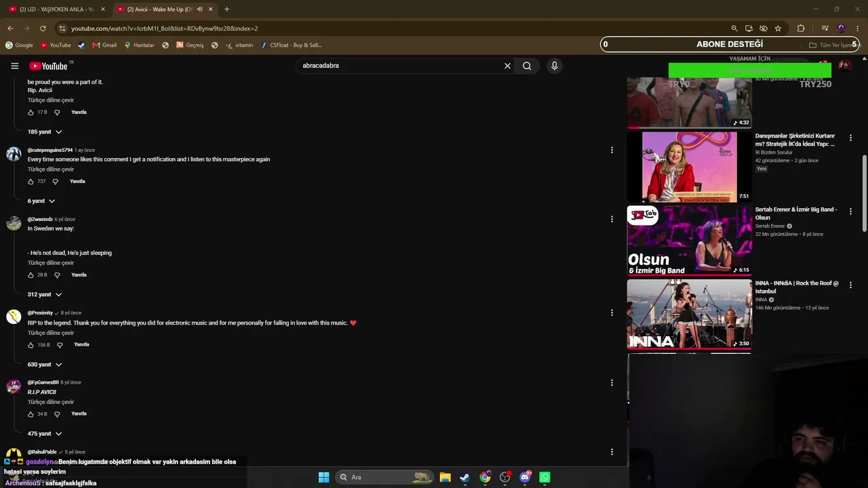Screen dimensions: 868x488
Task: Translate the He's just sleeping comment to Turkish
Action: [x=51, y=263]
